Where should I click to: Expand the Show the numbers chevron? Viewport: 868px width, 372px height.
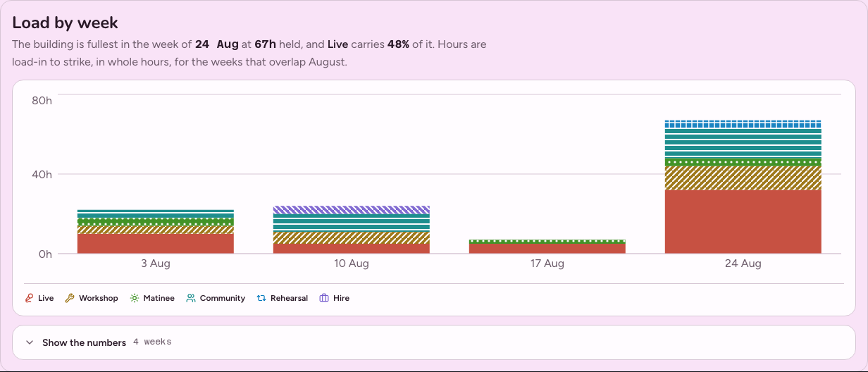click(30, 342)
